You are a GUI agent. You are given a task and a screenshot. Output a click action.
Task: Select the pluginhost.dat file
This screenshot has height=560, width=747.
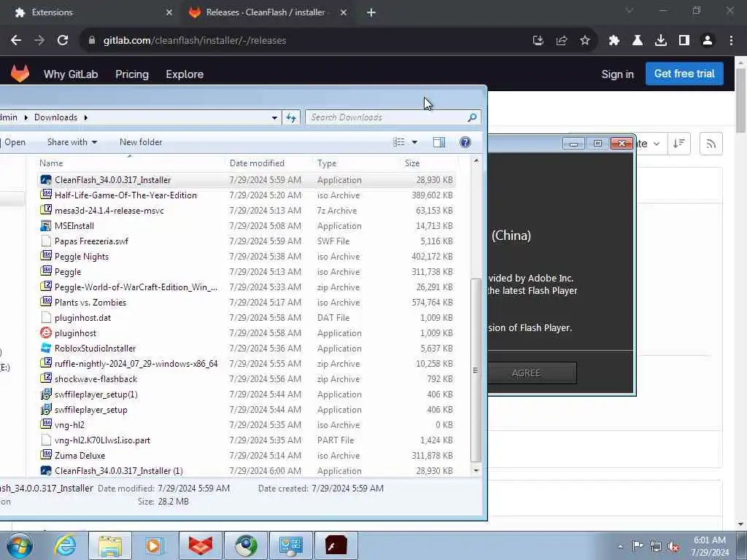tap(246, 318)
